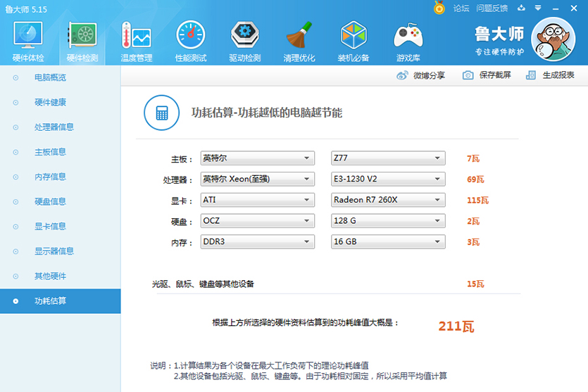Close the 鲁大师 window
The width and height of the screenshot is (588, 392).
tap(574, 8)
